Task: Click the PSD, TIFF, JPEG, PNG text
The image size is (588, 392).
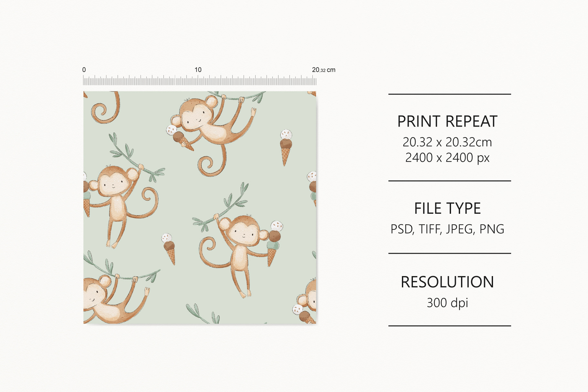Action: tap(447, 229)
